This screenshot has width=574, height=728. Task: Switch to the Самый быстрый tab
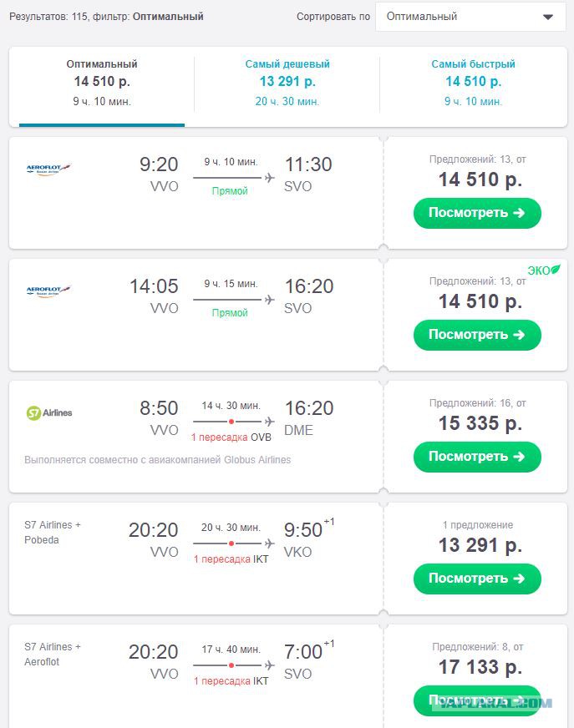pyautogui.click(x=473, y=82)
